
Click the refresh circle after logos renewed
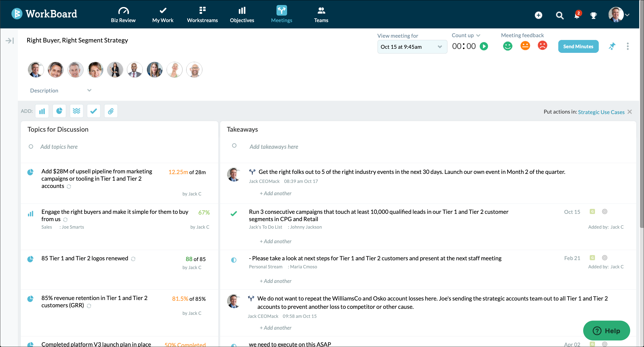[x=133, y=259]
